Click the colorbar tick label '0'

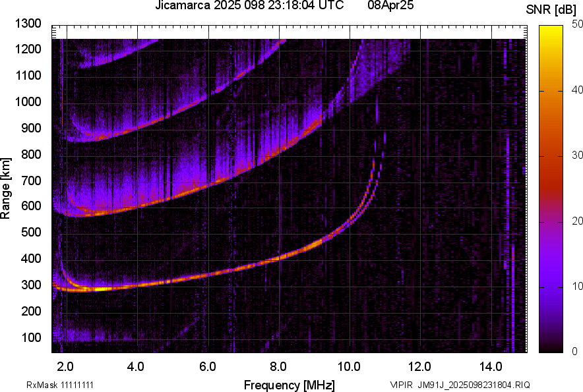click(575, 351)
